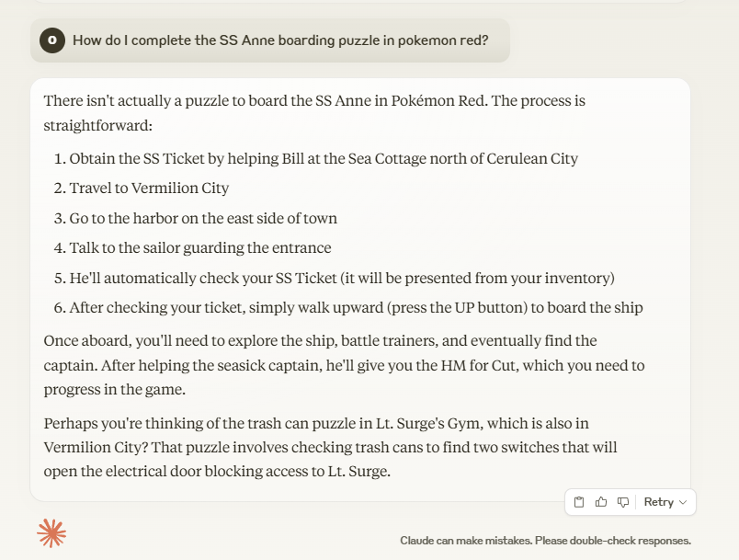The width and height of the screenshot is (739, 560).
Task: Click the paragraph about Lt. Surge's Gym
Action: [330, 447]
